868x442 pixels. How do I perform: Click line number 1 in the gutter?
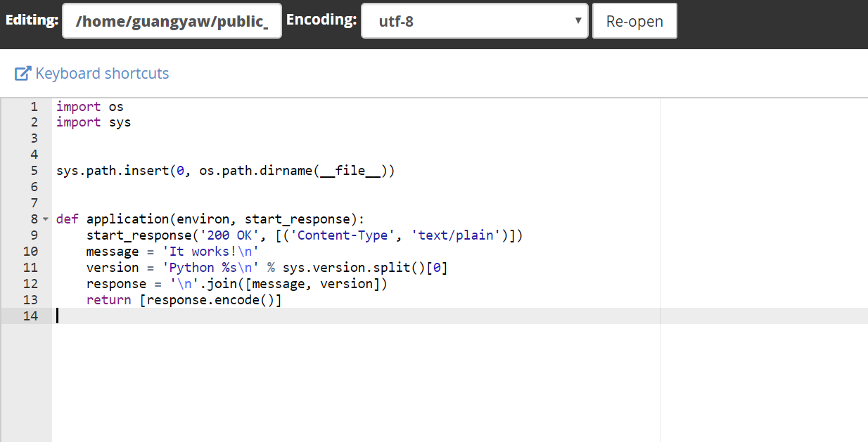click(x=34, y=107)
